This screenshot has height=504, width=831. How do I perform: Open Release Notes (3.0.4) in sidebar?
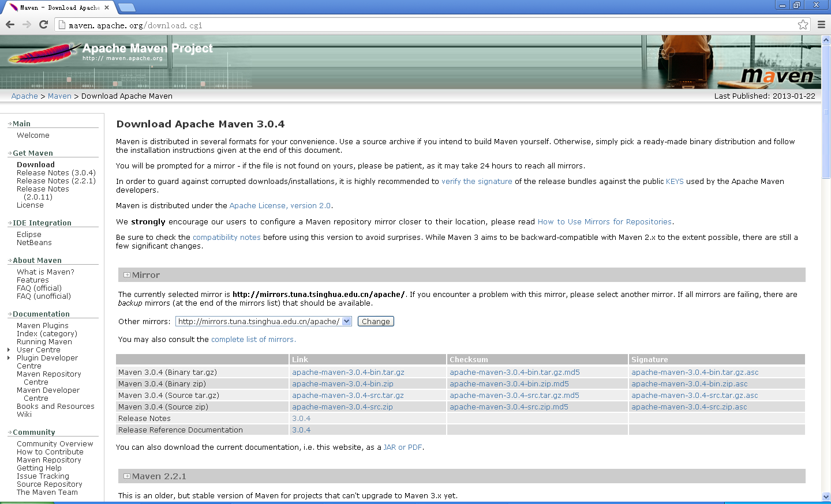click(x=56, y=173)
